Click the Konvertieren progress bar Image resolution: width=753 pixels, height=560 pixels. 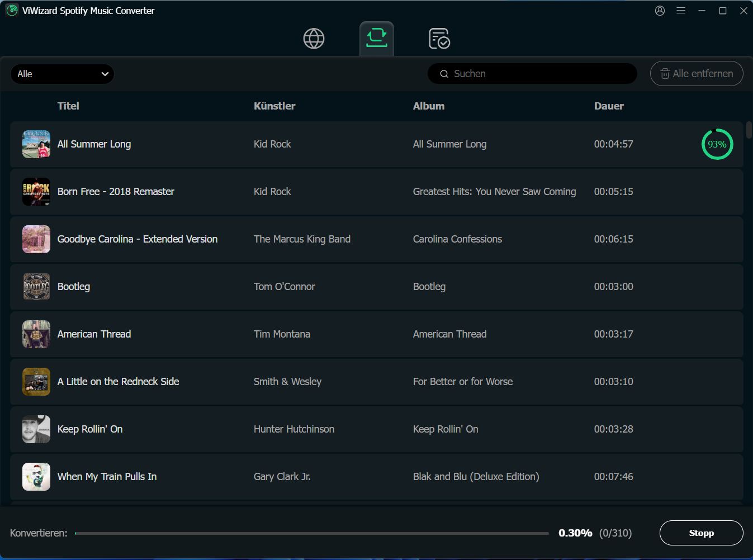312,533
